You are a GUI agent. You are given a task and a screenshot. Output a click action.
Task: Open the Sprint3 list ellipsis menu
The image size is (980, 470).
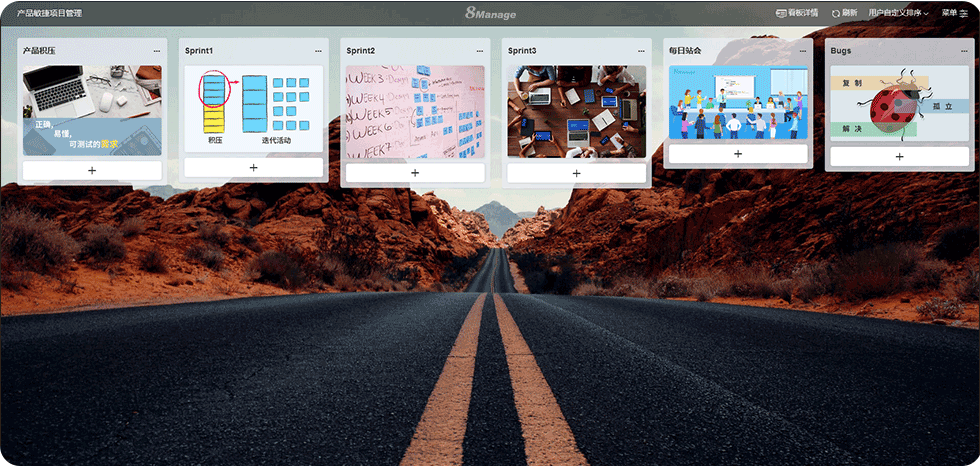[x=641, y=50]
